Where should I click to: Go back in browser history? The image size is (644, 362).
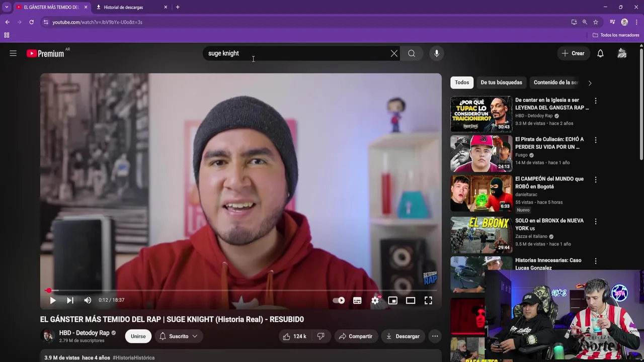[7, 22]
